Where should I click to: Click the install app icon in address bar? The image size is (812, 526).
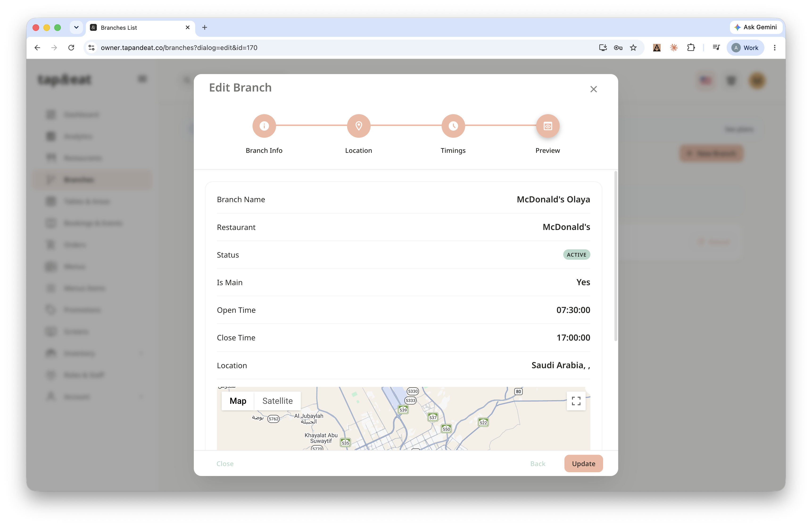(x=603, y=48)
